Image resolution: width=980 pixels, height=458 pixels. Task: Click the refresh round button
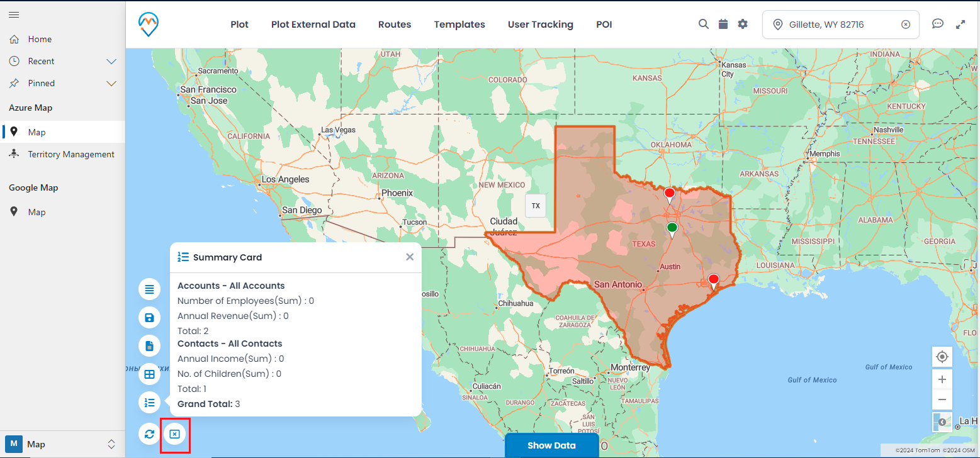click(150, 434)
